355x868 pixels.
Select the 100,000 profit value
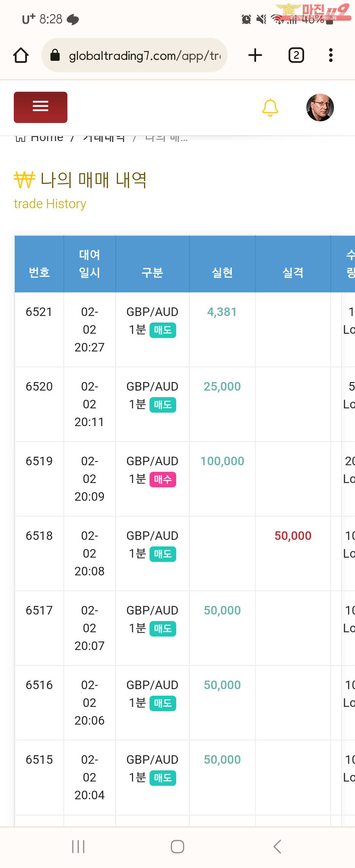(x=222, y=461)
